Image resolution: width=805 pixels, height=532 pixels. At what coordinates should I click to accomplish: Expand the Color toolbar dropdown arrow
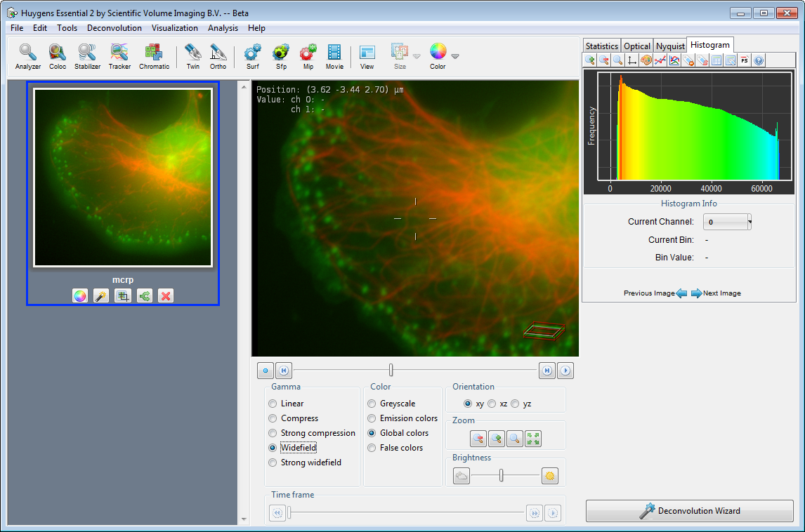455,56
